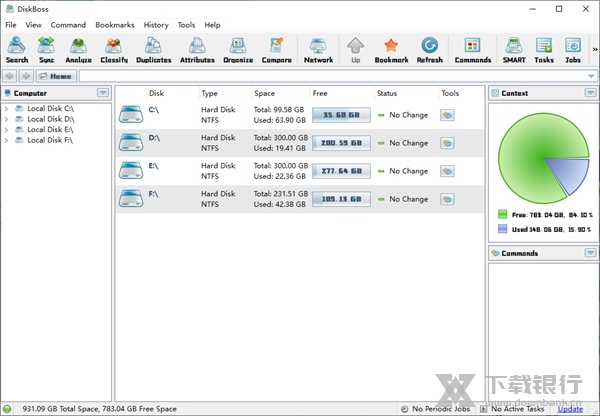
Task: Open the Duplicates finder
Action: [153, 49]
